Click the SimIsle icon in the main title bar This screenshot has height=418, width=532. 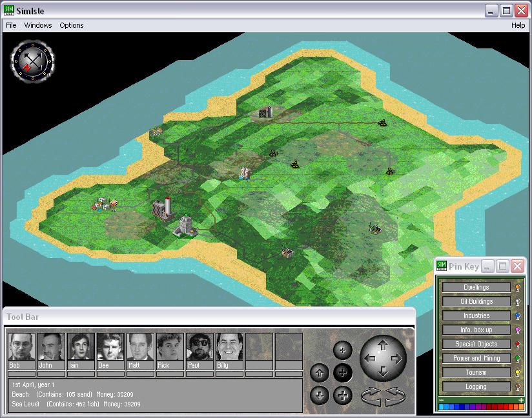(9, 10)
